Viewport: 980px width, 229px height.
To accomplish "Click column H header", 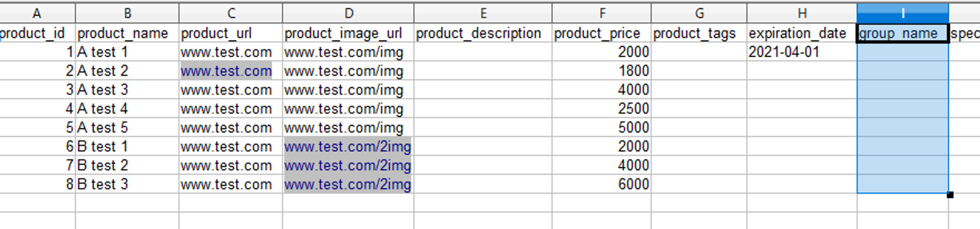I will (x=802, y=13).
